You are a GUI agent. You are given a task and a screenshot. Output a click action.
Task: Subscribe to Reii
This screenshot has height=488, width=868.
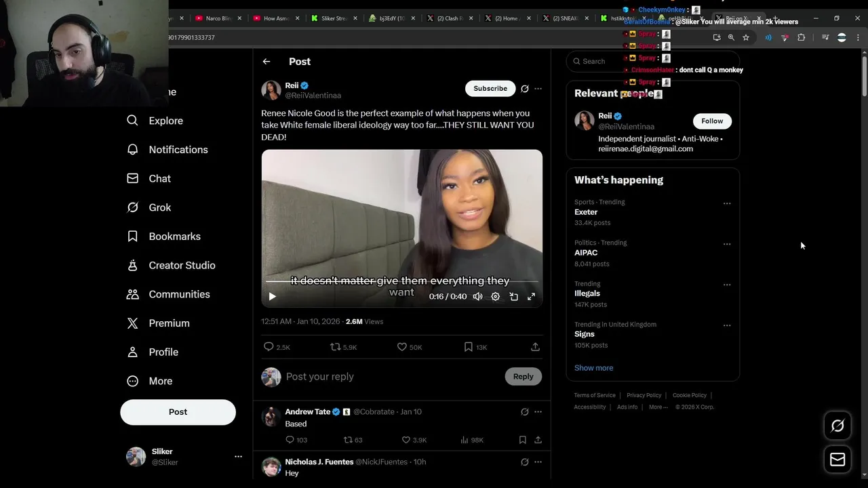click(x=490, y=89)
